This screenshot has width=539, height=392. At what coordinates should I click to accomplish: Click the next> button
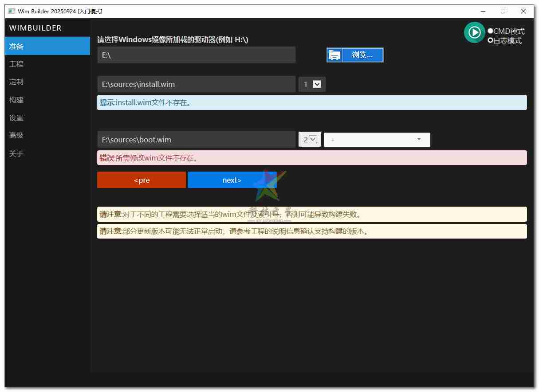232,180
